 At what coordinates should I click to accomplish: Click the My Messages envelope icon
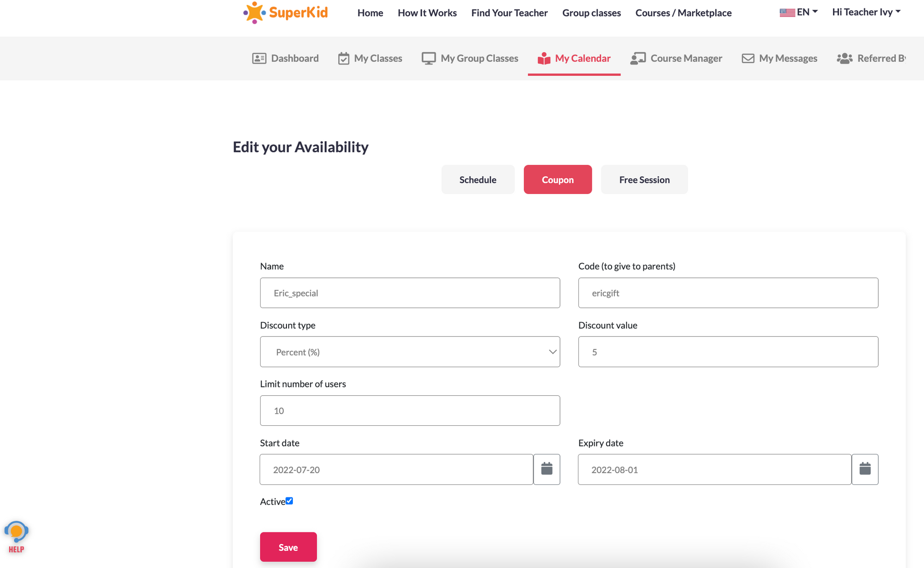coord(748,59)
